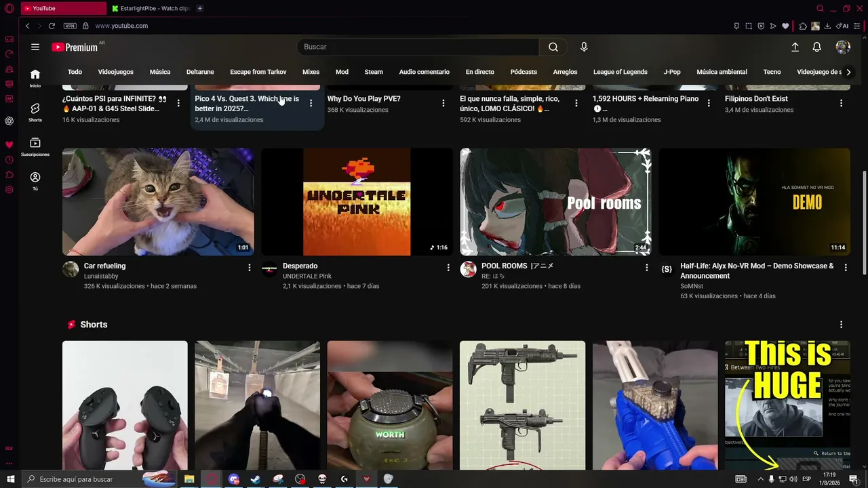
Task: Select the Videojuegos filter chip
Action: pos(115,72)
